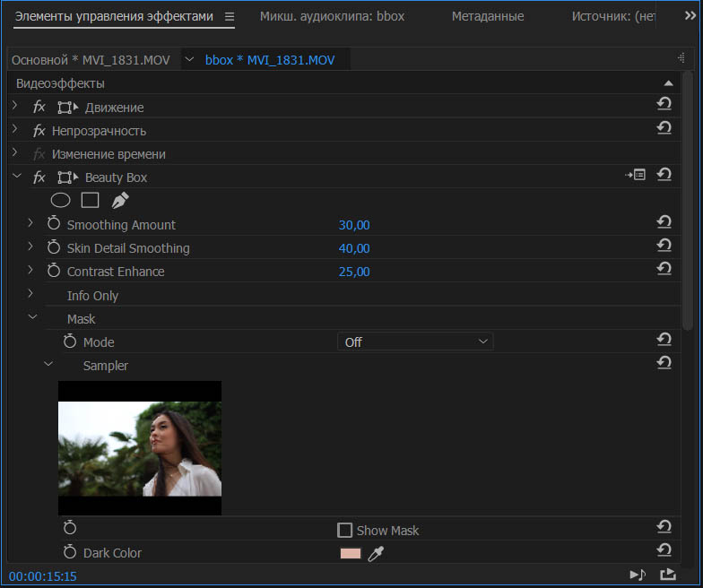The width and height of the screenshot is (703, 588).
Task: Open Effect Controls panel menu icon
Action: pos(230,16)
